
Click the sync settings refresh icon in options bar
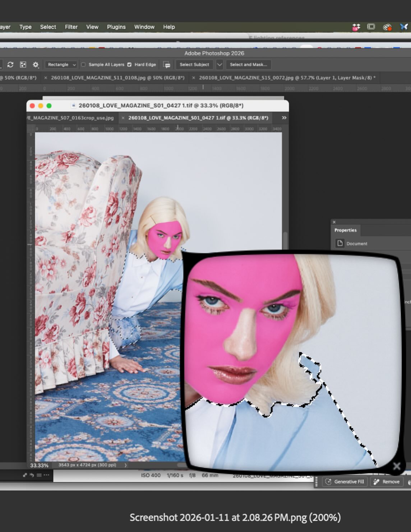pos(10,65)
